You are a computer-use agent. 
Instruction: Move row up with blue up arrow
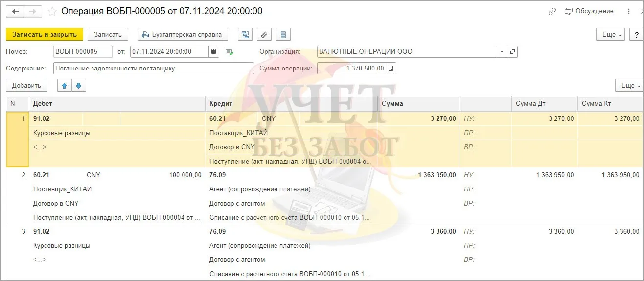click(65, 86)
